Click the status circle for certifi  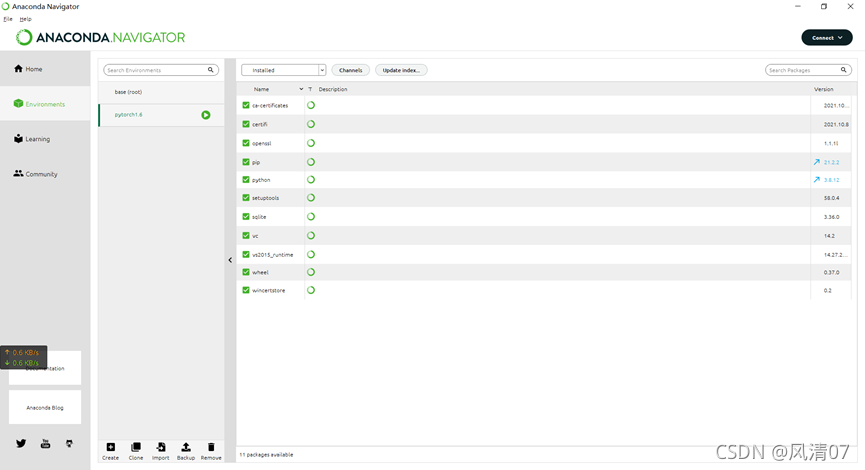point(311,124)
